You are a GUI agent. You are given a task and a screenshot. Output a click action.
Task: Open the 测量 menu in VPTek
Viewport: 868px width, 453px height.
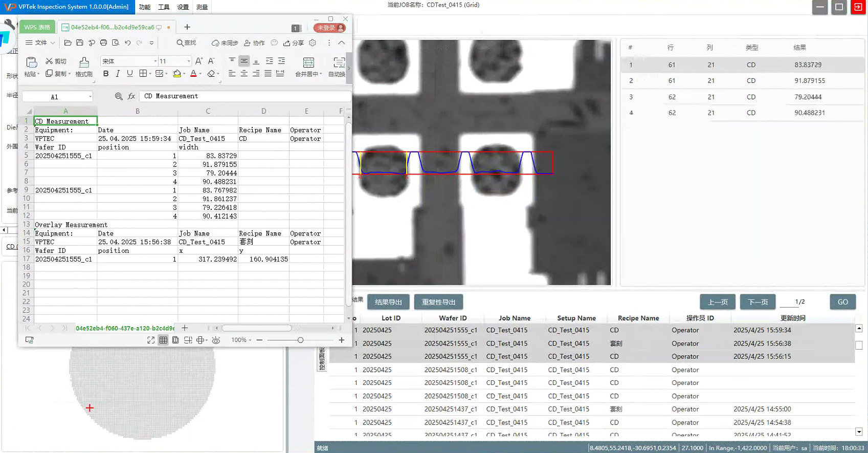click(202, 7)
